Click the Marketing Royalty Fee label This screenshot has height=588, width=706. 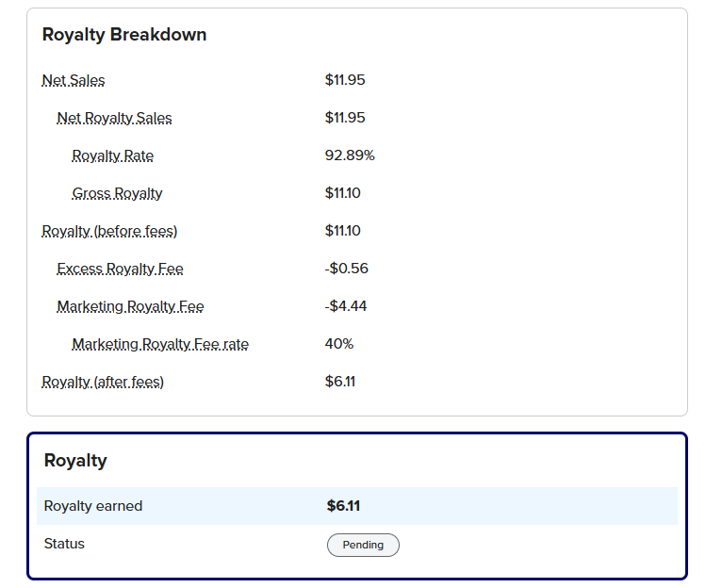[130, 306]
